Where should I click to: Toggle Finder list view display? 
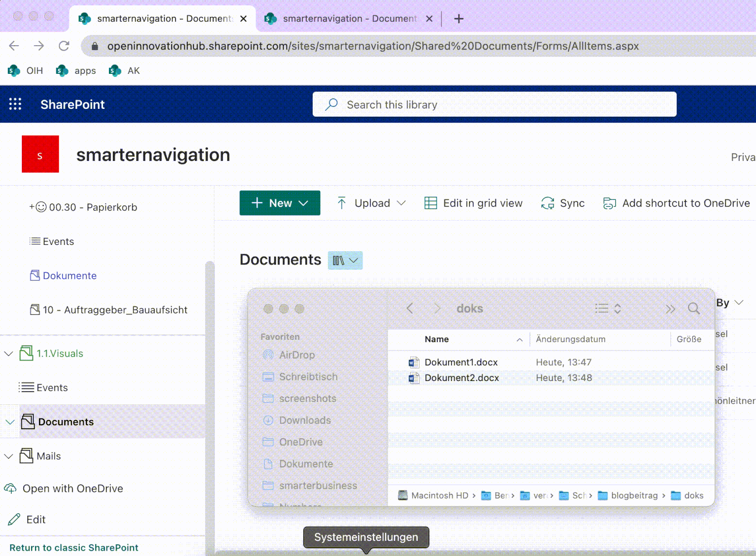pyautogui.click(x=601, y=308)
